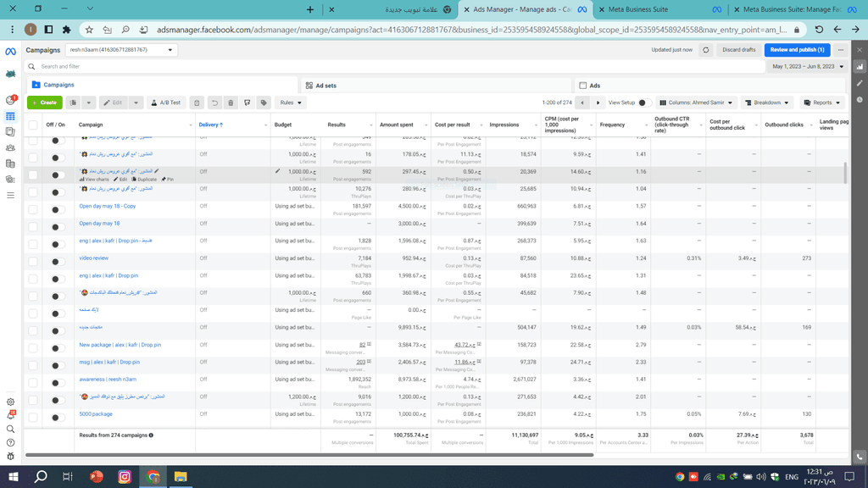868x488 pixels.
Task: Tick the select-all campaigns header checkbox
Action: pyautogui.click(x=33, y=125)
